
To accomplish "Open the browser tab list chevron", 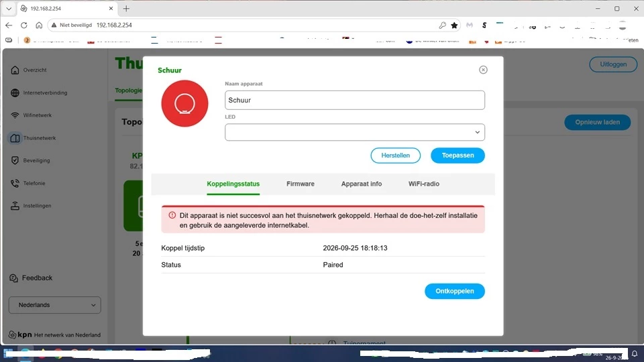I will click(9, 9).
